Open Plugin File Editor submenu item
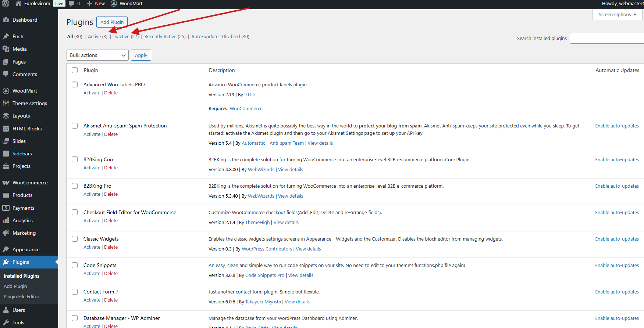 (21, 296)
